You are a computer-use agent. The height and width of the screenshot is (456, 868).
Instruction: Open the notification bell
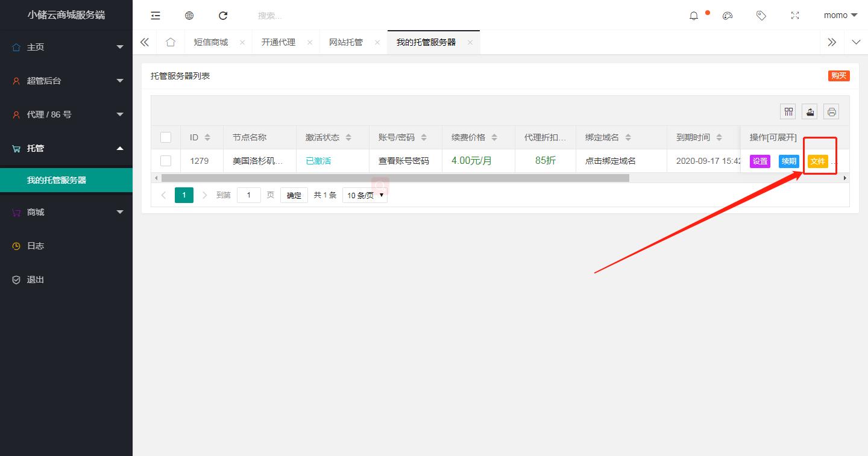694,16
